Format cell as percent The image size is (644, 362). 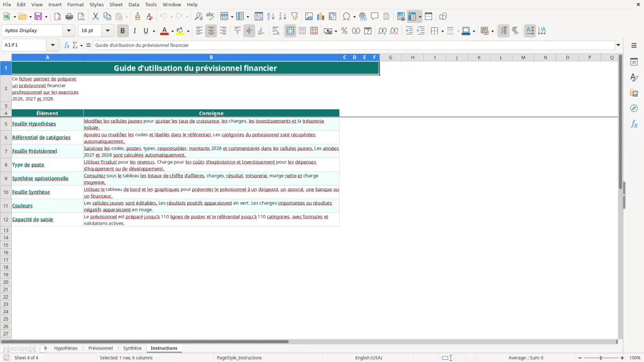[344, 31]
